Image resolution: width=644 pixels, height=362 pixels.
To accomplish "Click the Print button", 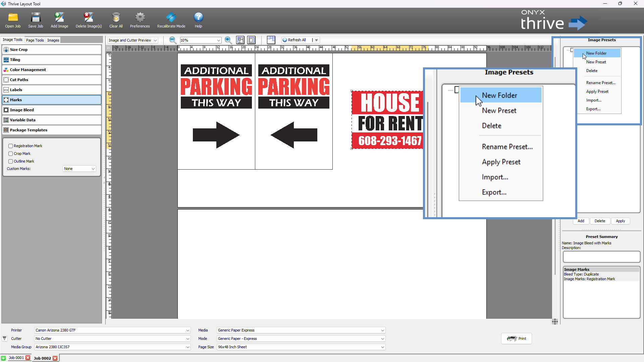I will (x=517, y=339).
